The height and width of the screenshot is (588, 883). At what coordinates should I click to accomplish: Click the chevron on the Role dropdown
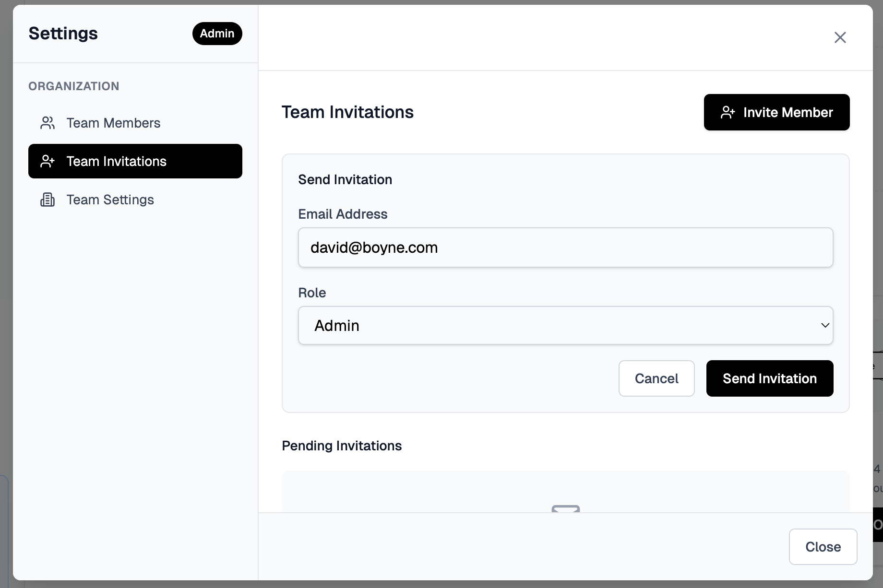coord(825,325)
